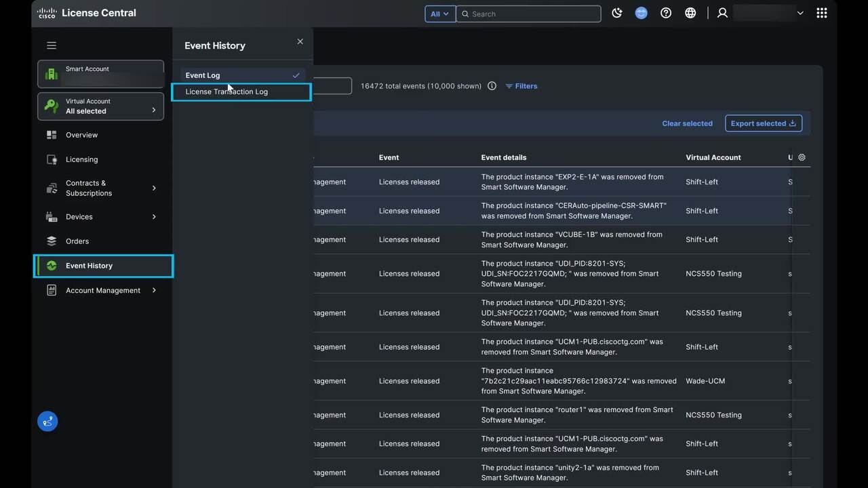The width and height of the screenshot is (868, 488).
Task: Close the Event History flyout panel
Action: click(300, 41)
